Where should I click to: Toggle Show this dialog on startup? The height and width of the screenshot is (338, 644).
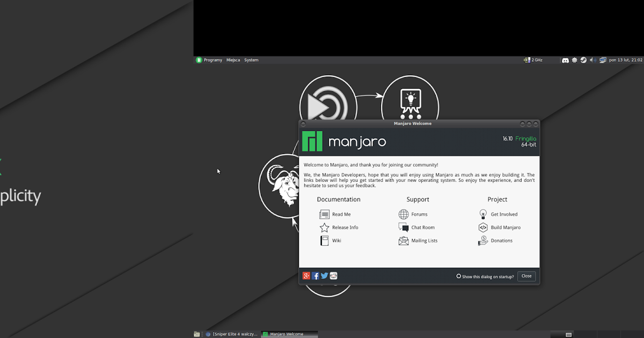point(459,275)
